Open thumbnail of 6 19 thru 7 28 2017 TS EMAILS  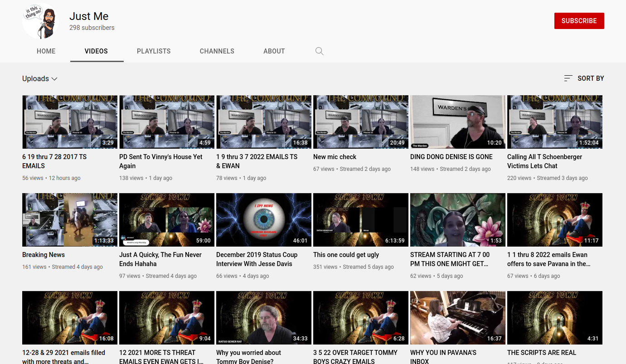[x=70, y=122]
